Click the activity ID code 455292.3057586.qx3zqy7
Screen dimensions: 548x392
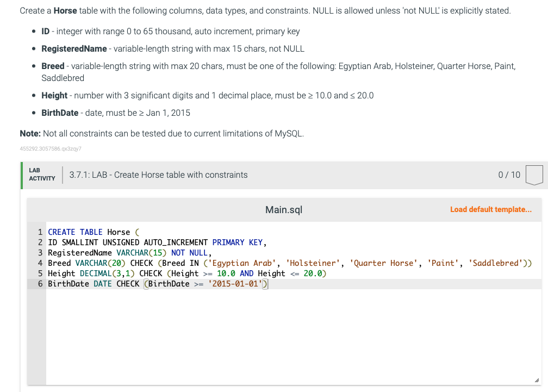pyautogui.click(x=49, y=148)
